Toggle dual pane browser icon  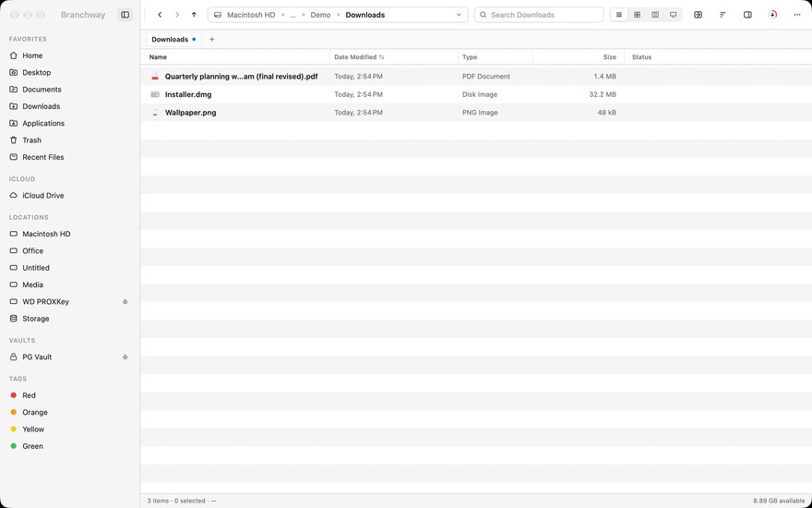[699, 15]
